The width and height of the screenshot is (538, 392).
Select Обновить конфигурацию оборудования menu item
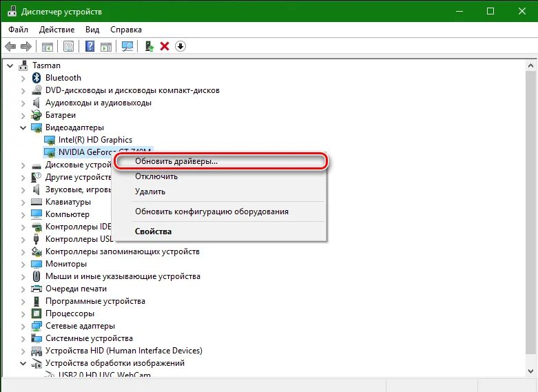click(220, 212)
